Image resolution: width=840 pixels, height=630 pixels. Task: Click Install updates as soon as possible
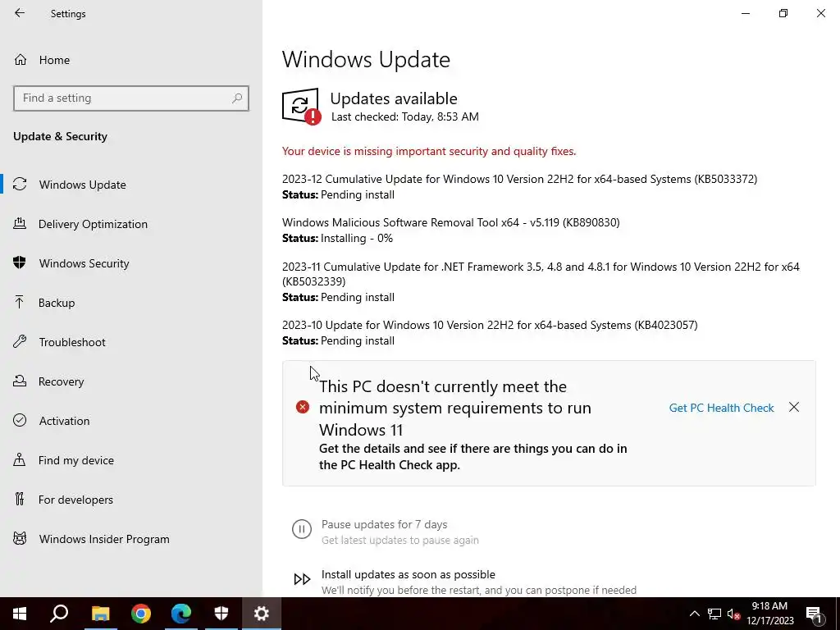coord(409,574)
